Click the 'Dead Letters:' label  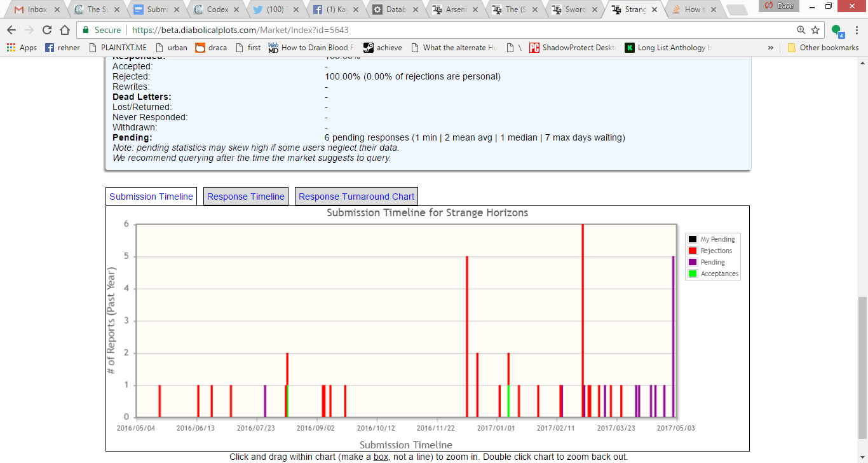tap(142, 97)
